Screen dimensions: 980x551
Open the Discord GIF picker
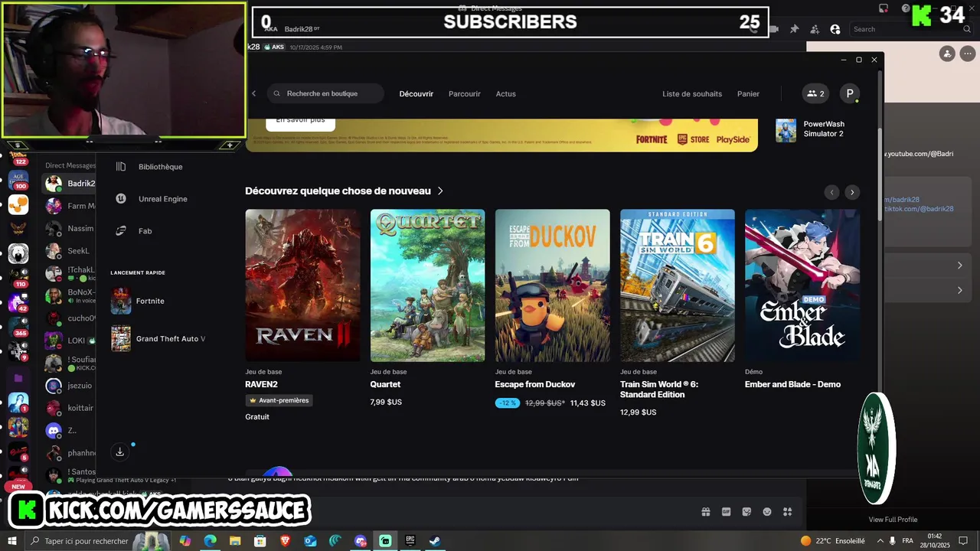tap(726, 512)
